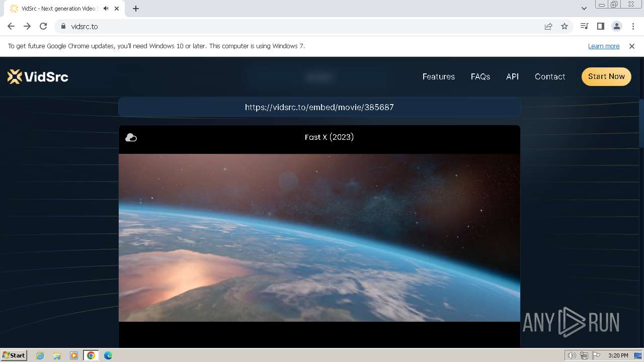Click the taskbar clock 3:20 PM
This screenshot has height=362, width=644.
coord(618,355)
